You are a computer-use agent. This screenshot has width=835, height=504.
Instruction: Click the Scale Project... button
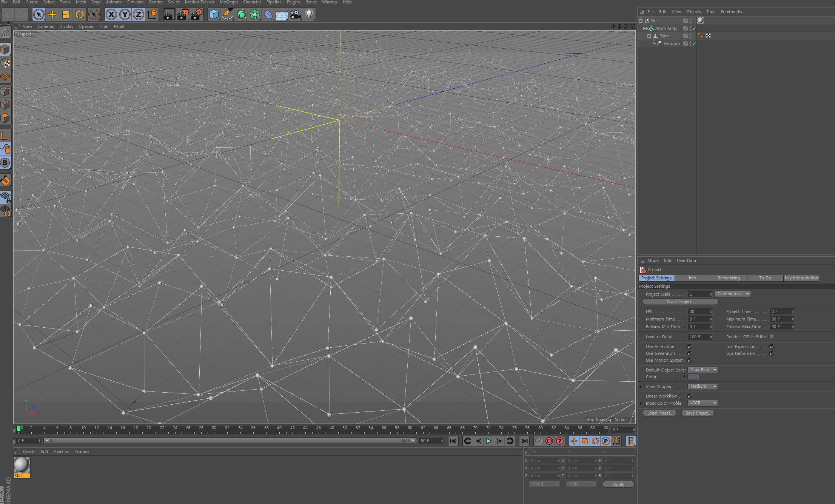680,302
